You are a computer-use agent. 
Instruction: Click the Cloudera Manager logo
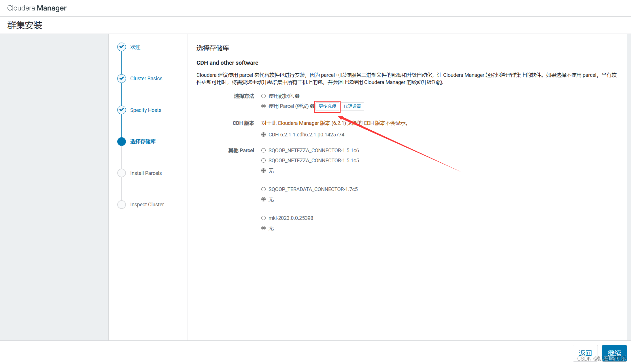point(37,8)
